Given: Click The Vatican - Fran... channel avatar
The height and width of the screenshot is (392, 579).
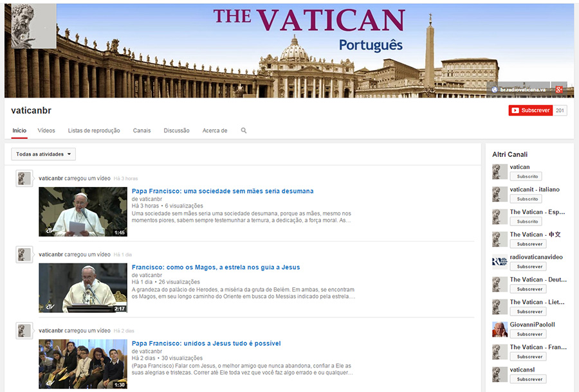Looking at the screenshot, I should (x=500, y=352).
